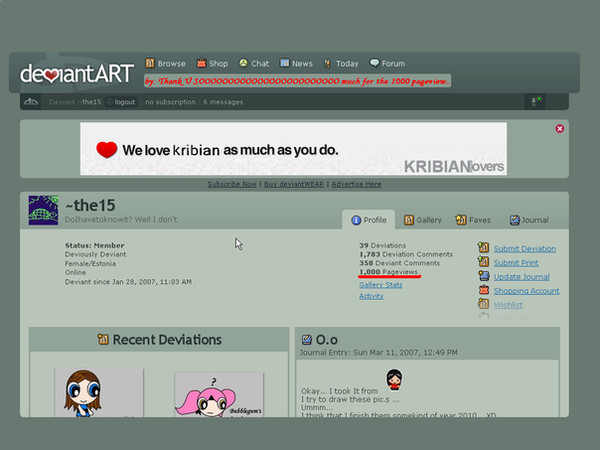Click the Female/Estonia text
The image size is (600, 450).
90,263
